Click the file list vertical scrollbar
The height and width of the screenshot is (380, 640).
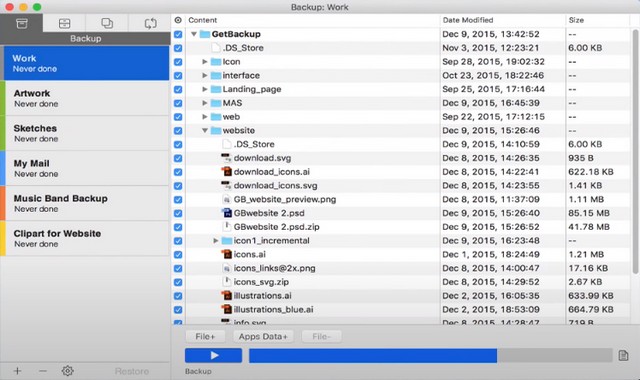click(635, 151)
